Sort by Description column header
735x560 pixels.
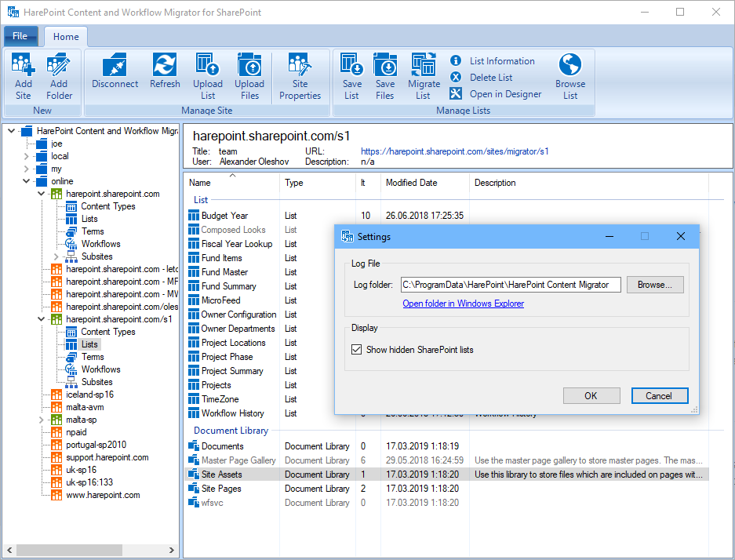(x=589, y=182)
